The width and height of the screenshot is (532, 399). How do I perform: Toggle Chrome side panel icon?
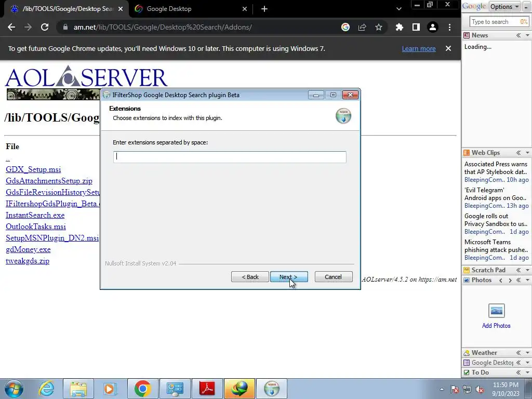coord(416,27)
